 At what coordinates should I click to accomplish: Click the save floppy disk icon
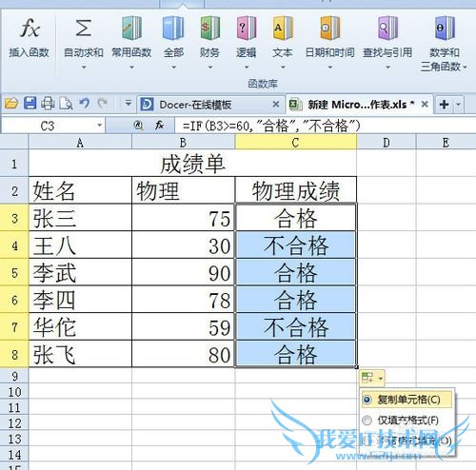[x=30, y=104]
